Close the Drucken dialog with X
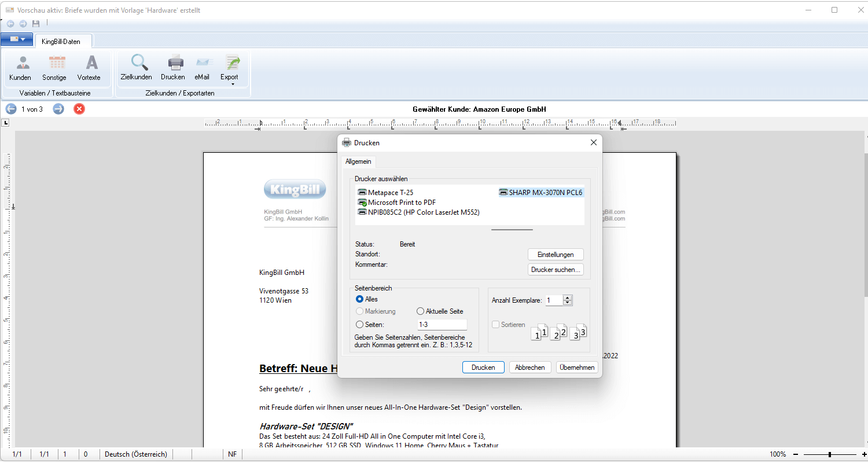The width and height of the screenshot is (868, 463). pos(593,142)
